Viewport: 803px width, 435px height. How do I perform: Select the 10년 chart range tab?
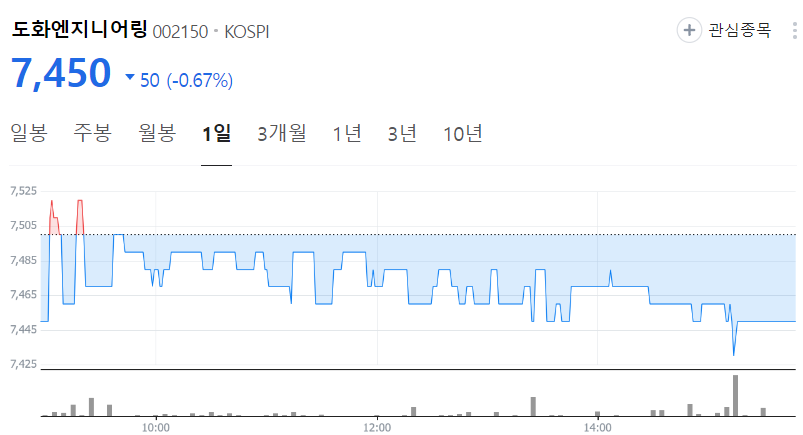(x=462, y=133)
